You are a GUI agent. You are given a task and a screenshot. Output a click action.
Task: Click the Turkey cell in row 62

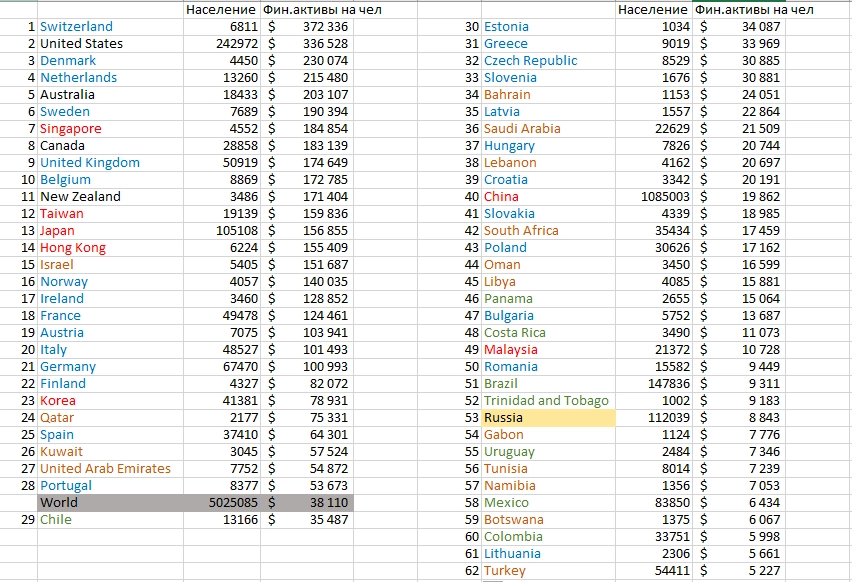click(505, 570)
